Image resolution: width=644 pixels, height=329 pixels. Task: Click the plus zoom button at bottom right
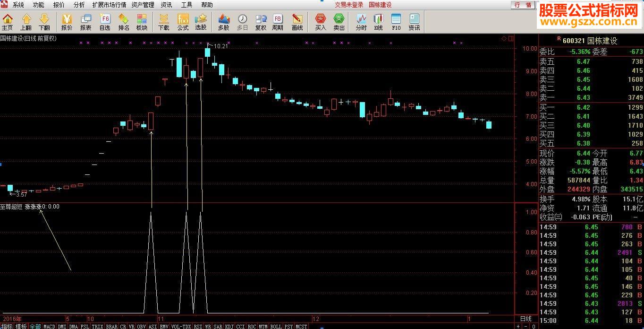(x=518, y=326)
